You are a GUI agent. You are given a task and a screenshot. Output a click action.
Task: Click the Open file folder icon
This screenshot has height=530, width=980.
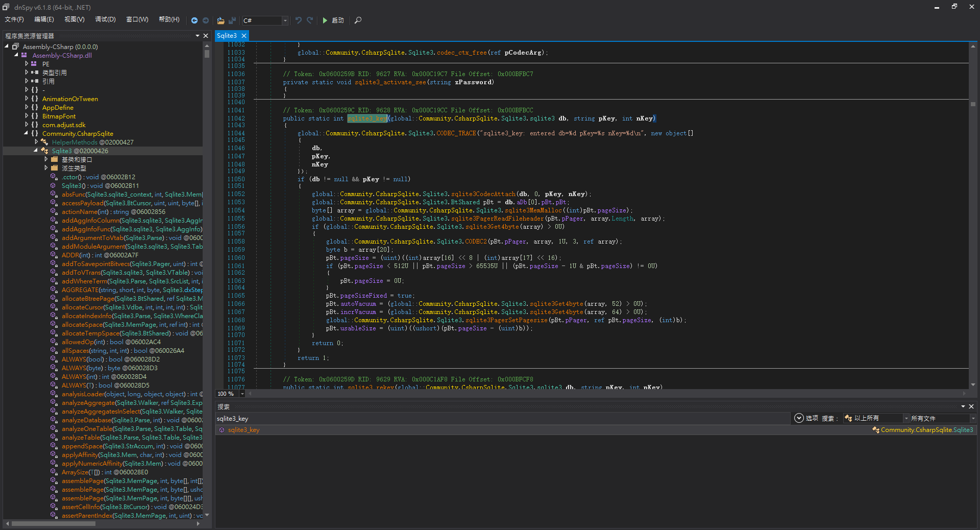pyautogui.click(x=220, y=20)
